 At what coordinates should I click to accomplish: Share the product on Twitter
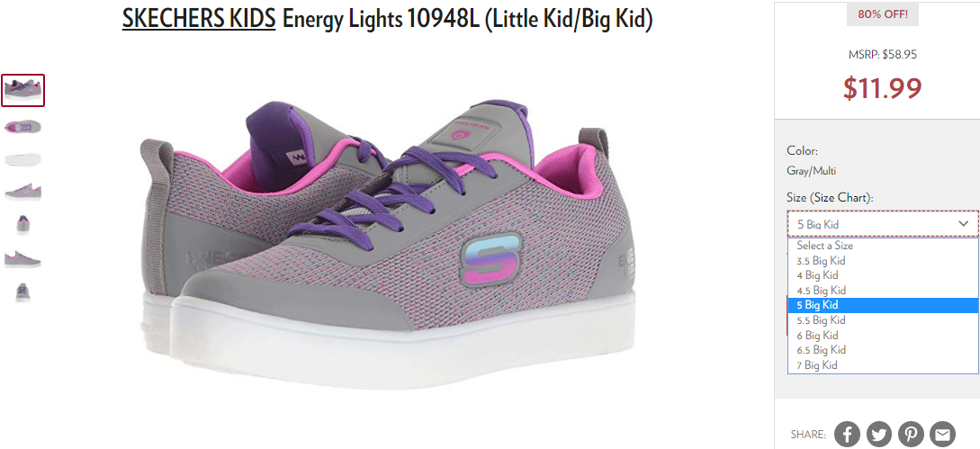pos(878,434)
